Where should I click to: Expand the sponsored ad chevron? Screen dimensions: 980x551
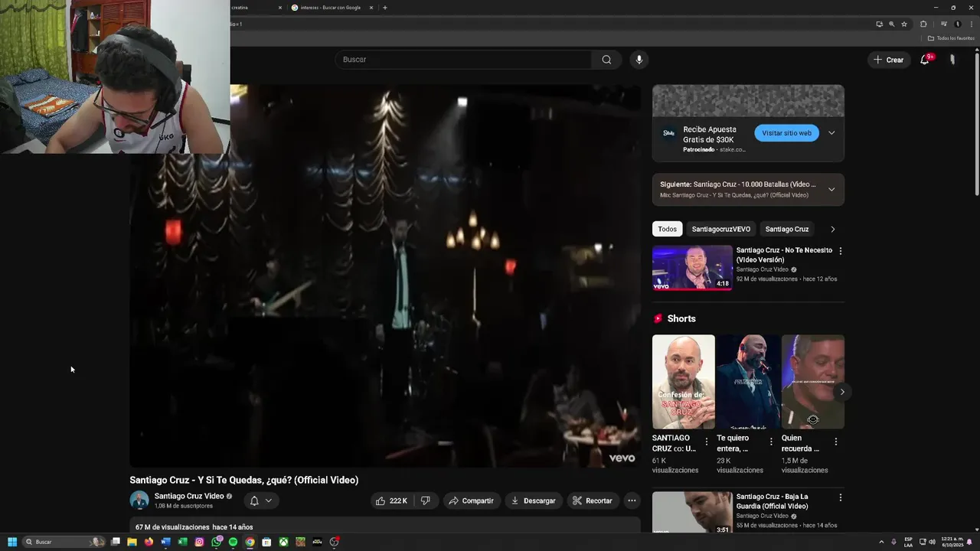pyautogui.click(x=831, y=133)
